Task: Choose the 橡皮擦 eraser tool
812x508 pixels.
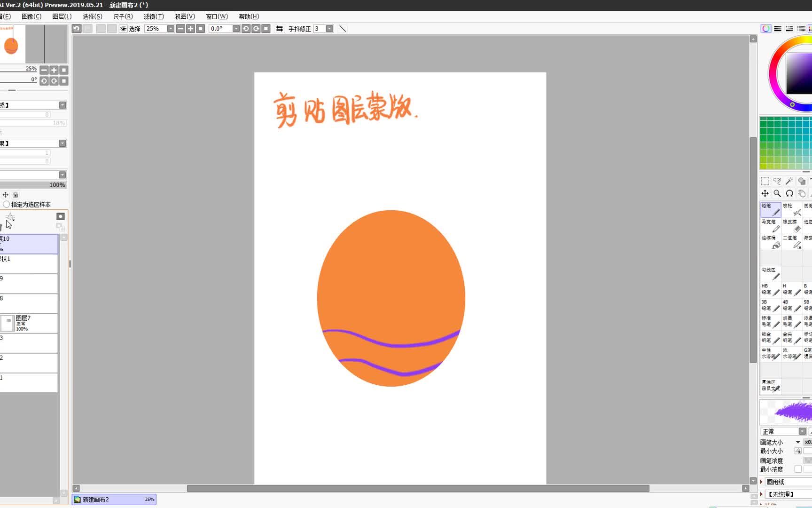Action: 792,226
